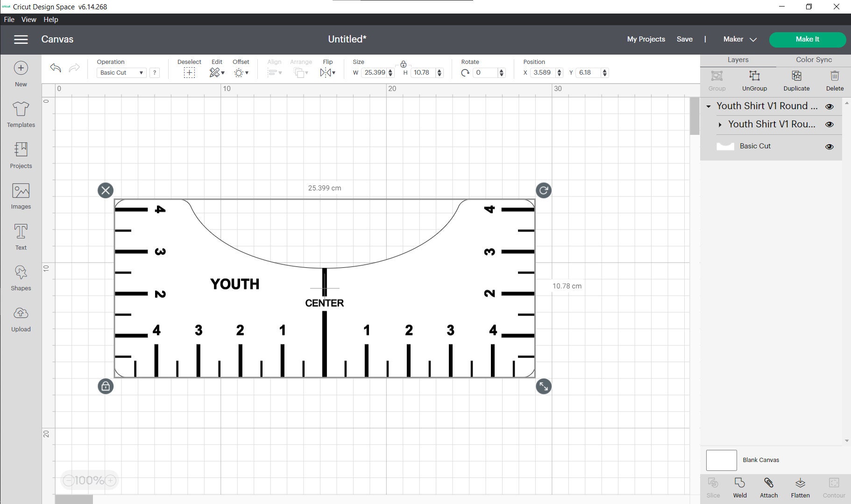Open the hamburger menu beside Canvas
This screenshot has height=504, width=851.
pos(21,40)
